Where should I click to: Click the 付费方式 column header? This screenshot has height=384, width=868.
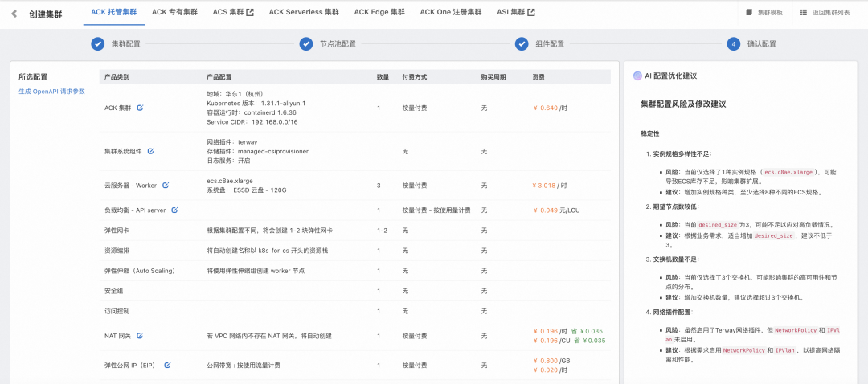(415, 76)
